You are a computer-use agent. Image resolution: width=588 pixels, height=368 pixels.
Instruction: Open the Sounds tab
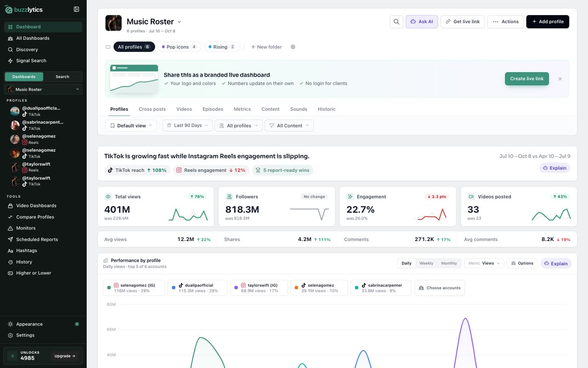click(x=299, y=109)
